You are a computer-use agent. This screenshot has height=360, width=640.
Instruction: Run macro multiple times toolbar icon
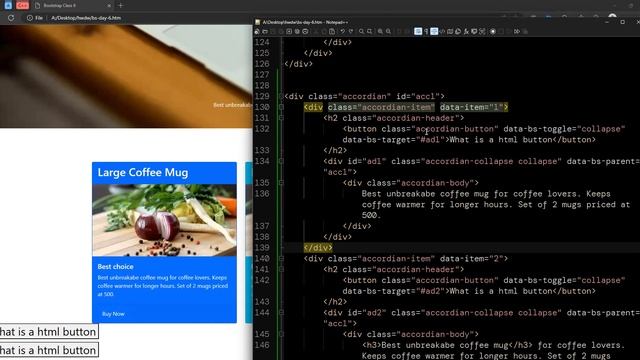(x=517, y=31)
